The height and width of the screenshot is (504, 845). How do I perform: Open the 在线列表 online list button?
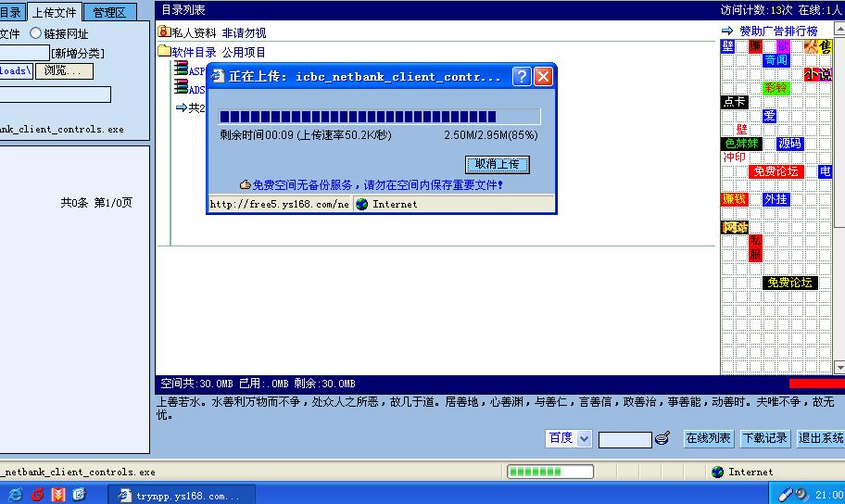click(x=709, y=438)
